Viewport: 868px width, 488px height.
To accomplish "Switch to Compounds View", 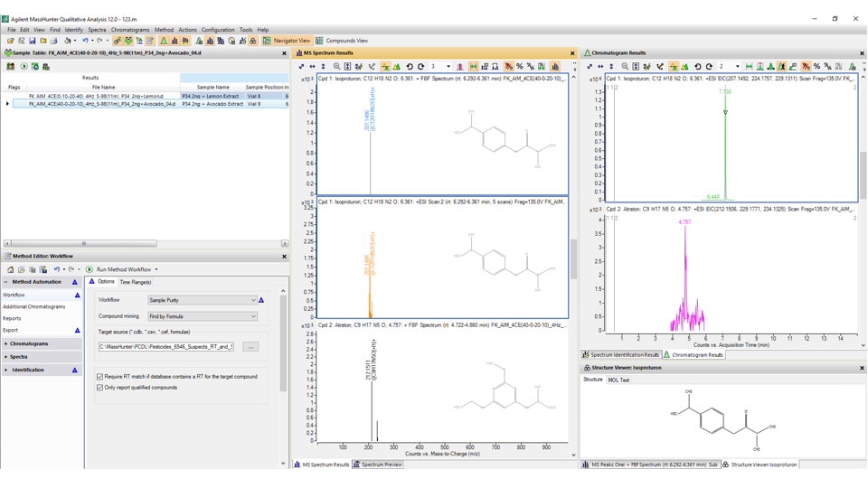I will (342, 41).
